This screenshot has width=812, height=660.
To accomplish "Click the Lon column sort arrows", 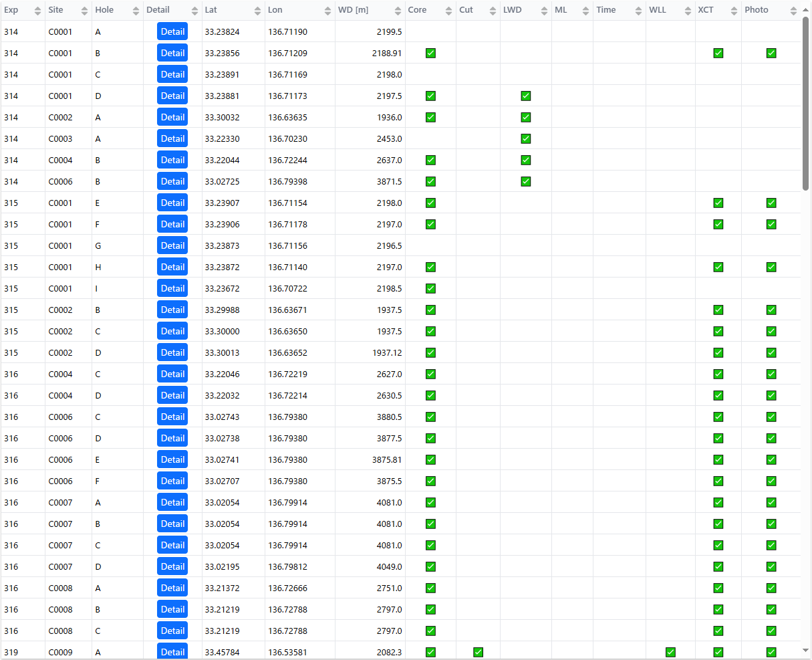I will click(x=327, y=11).
